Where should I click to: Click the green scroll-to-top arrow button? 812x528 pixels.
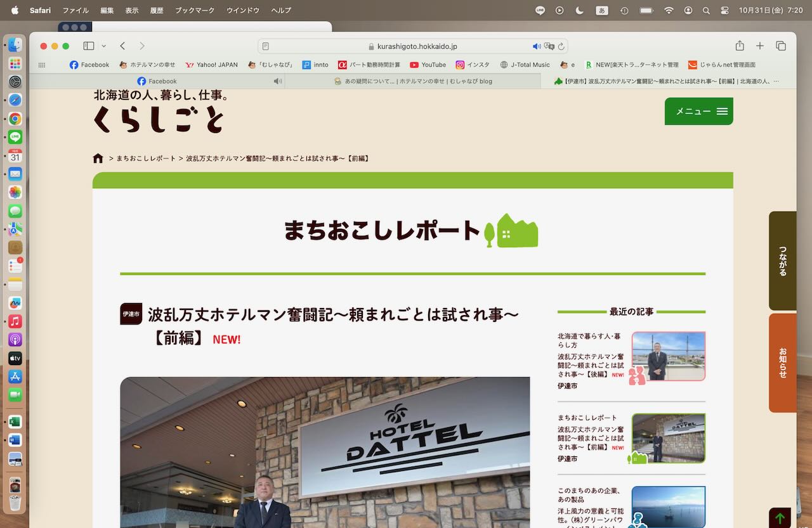pos(780,518)
